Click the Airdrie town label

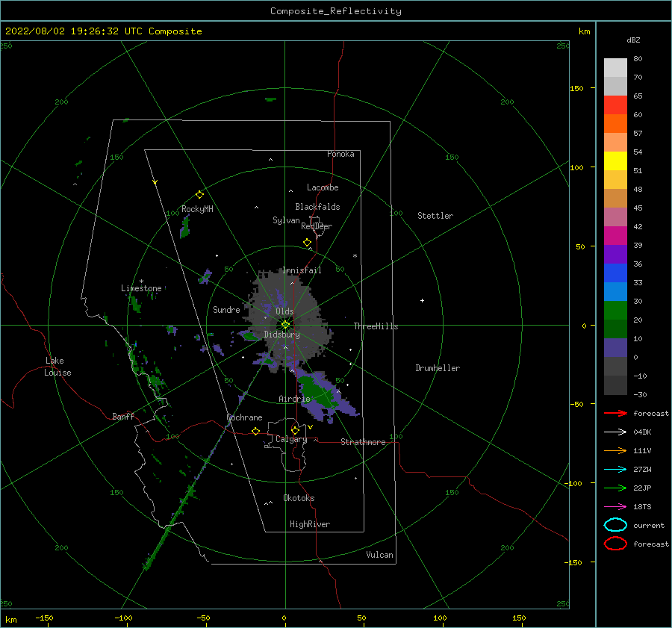(x=294, y=399)
